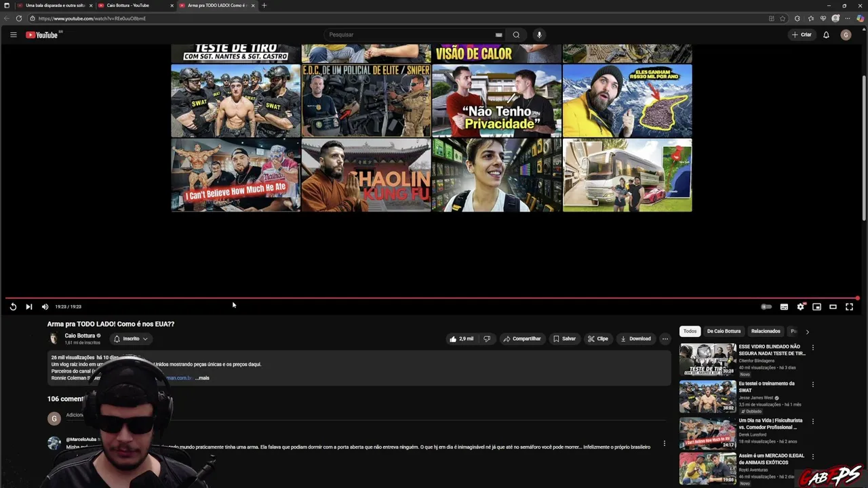Open notifications bell
This screenshot has height=488, width=868.
coord(826,35)
